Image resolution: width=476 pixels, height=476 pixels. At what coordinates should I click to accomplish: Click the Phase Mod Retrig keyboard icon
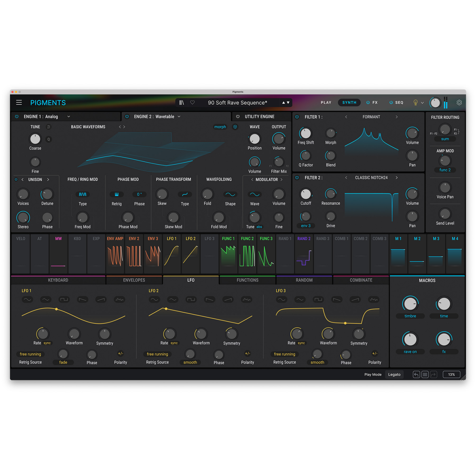[117, 195]
